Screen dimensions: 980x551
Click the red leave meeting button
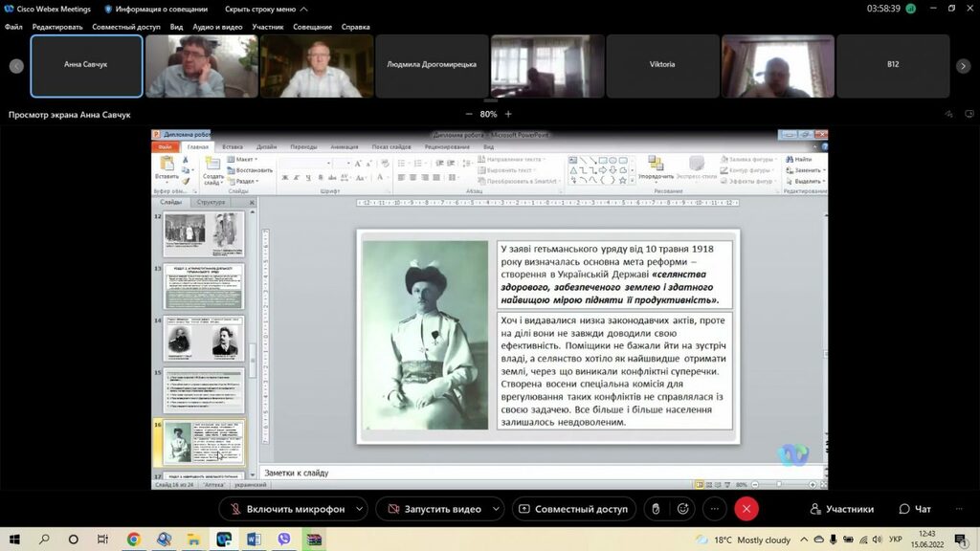[x=746, y=509]
